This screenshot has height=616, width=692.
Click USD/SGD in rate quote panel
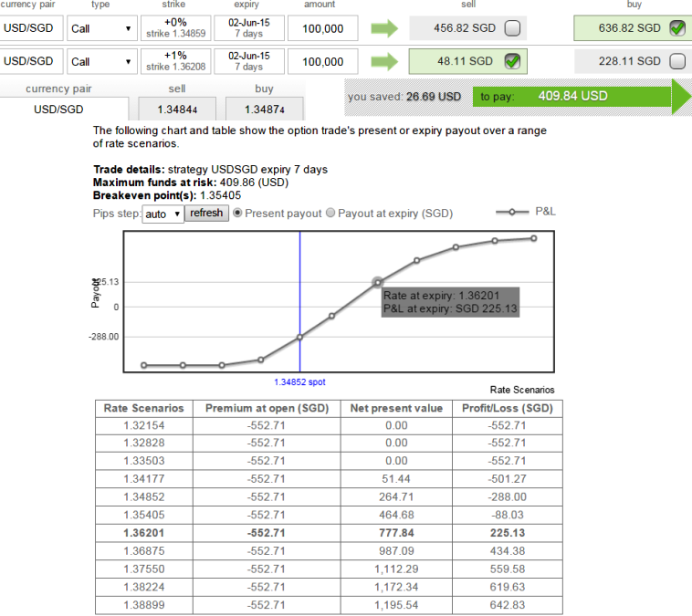[58, 109]
